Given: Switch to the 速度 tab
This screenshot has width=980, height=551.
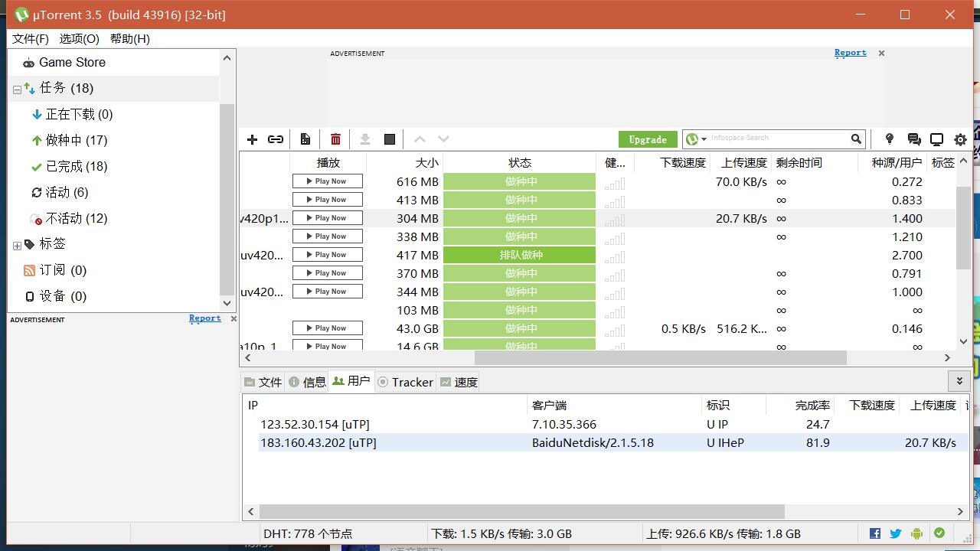Looking at the screenshot, I should click(x=459, y=382).
